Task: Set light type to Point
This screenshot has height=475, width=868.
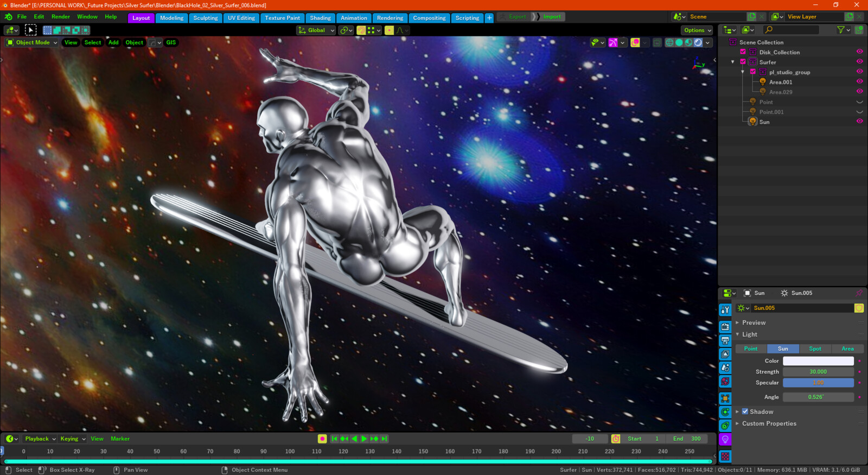Action: (x=751, y=349)
